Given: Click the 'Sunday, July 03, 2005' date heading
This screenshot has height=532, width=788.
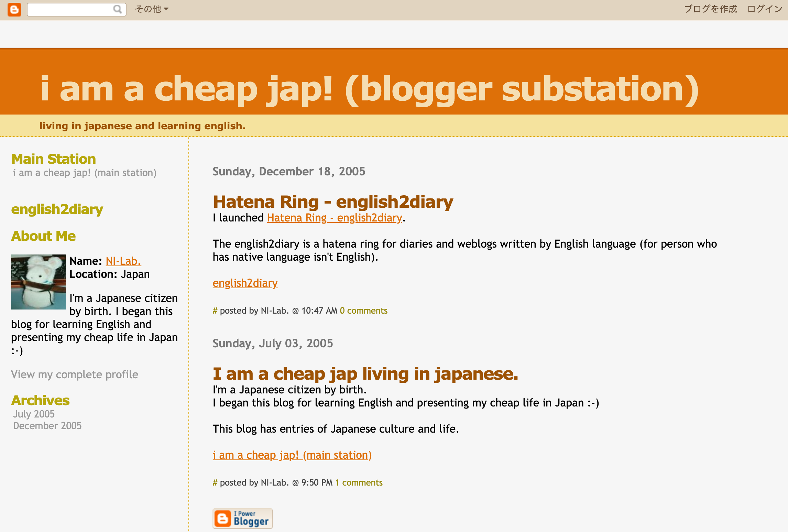Looking at the screenshot, I should click(273, 343).
